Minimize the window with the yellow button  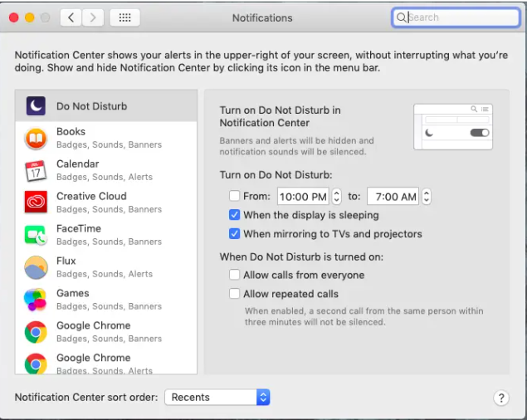(30, 17)
